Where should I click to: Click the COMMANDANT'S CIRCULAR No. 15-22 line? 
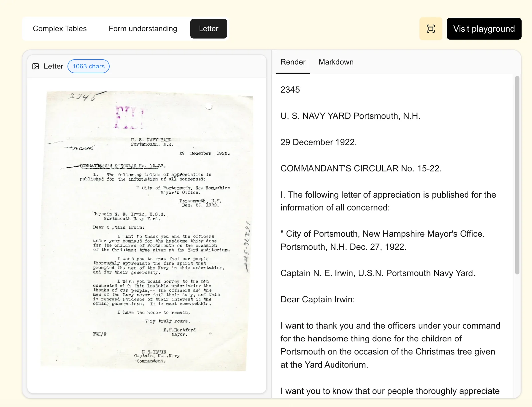click(361, 168)
